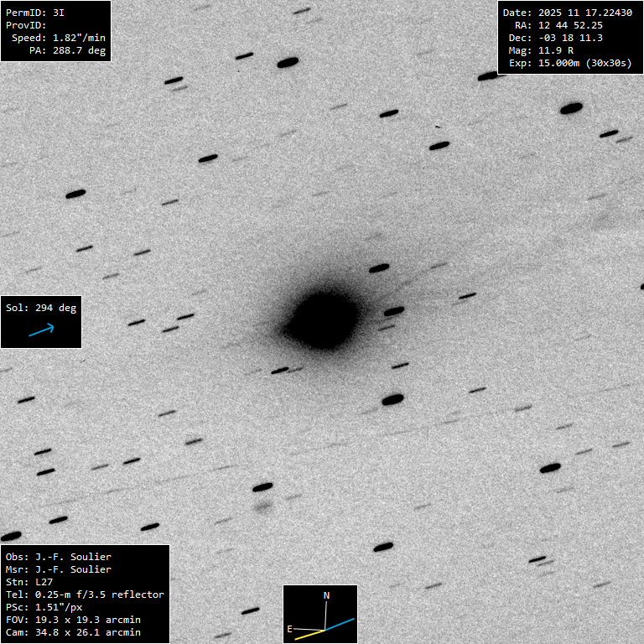644x644 pixels.
Task: Click the PA 288.7 deg value
Action: pos(64,50)
